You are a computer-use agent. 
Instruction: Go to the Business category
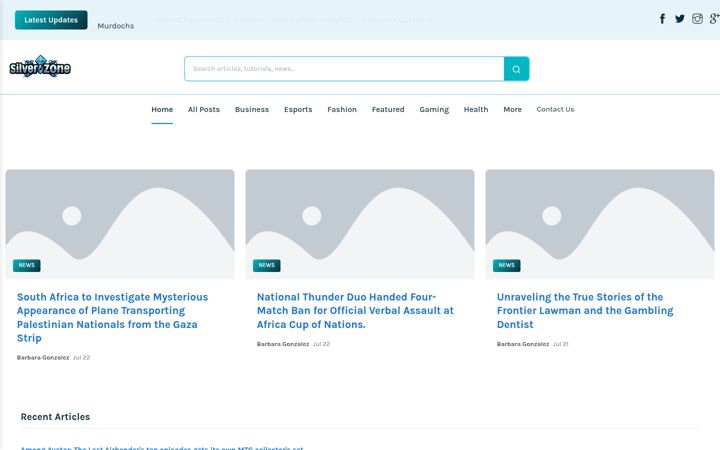[252, 109]
